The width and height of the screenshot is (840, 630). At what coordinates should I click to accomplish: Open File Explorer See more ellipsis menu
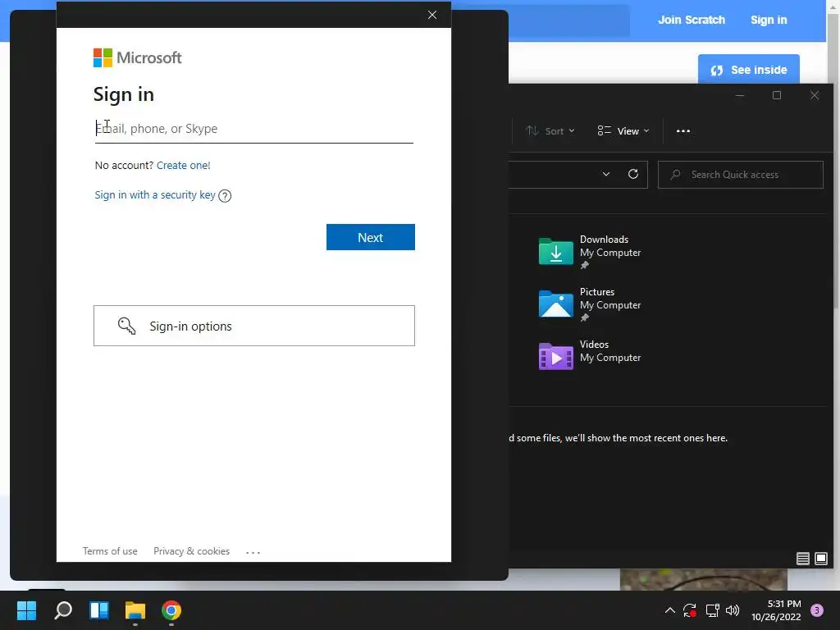[x=683, y=130]
